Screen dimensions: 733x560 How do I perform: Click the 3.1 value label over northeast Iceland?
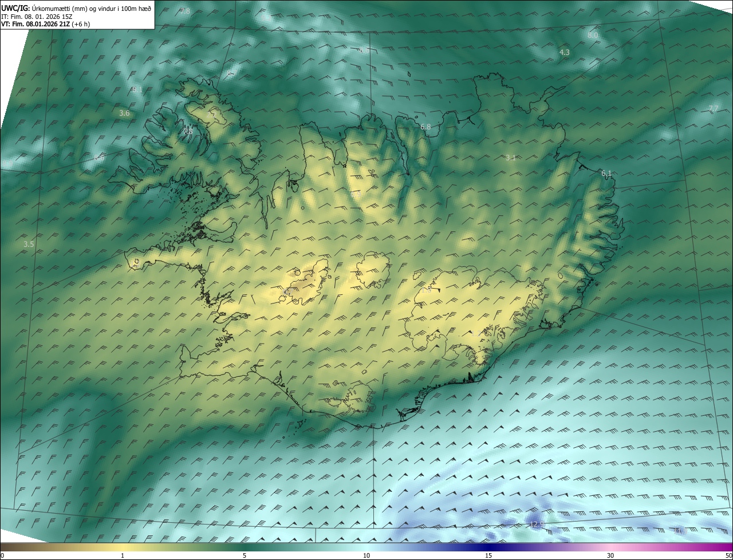pyautogui.click(x=511, y=157)
